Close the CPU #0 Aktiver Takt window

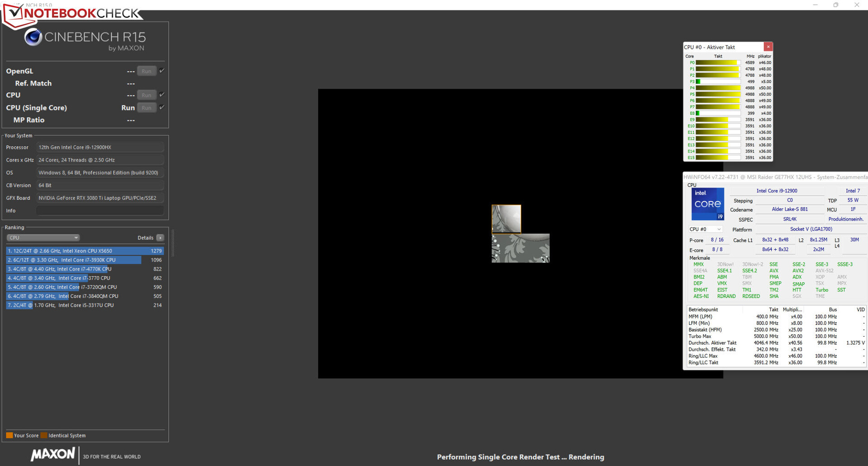(768, 47)
